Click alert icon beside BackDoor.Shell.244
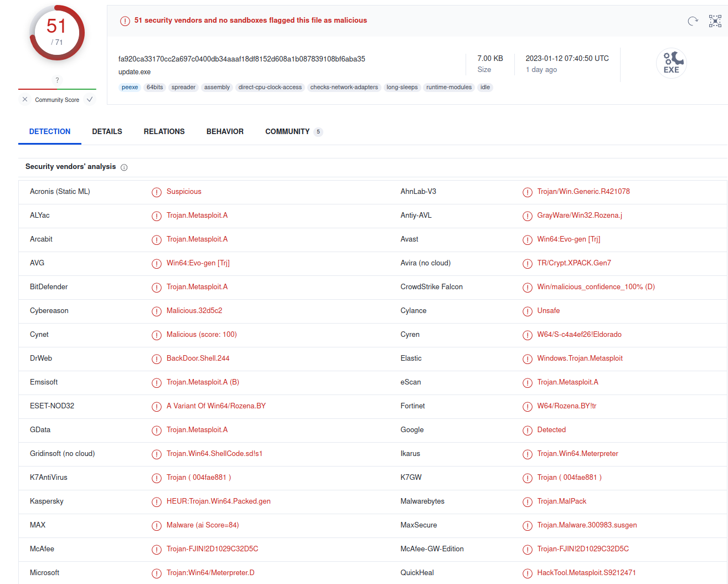The height and width of the screenshot is (584, 728). pyautogui.click(x=157, y=359)
